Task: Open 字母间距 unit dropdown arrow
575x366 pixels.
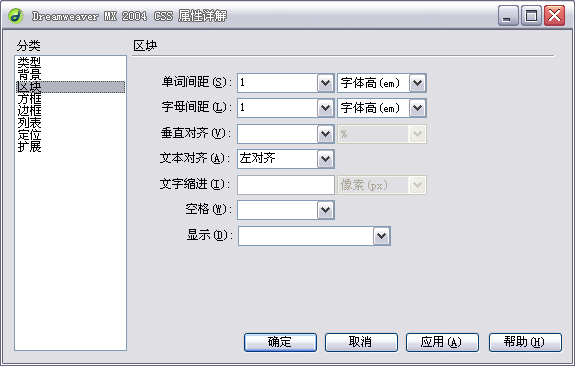Action: pos(417,108)
